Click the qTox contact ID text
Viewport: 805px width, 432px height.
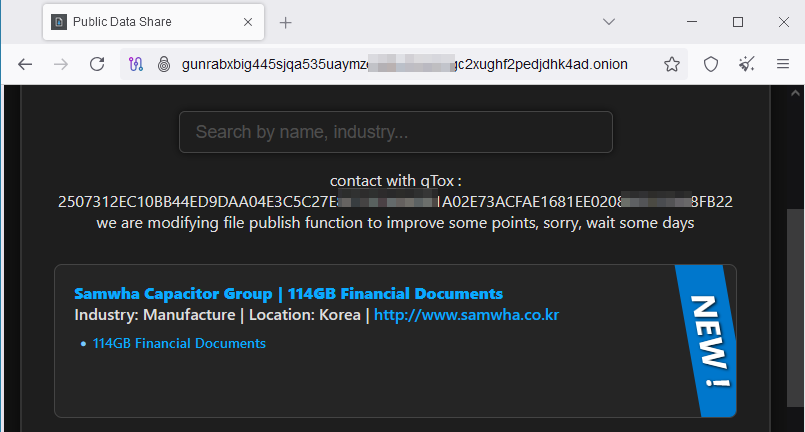[395, 202]
